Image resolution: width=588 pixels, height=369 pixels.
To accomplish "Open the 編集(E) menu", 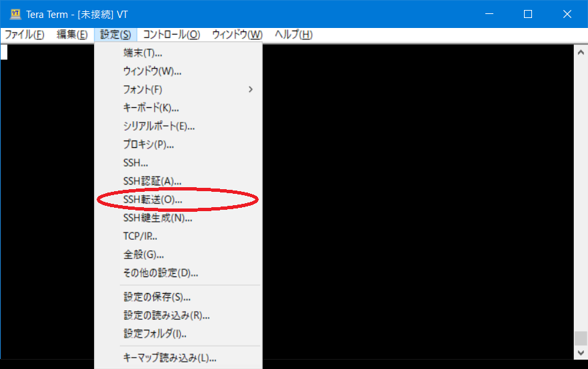I will coord(72,35).
